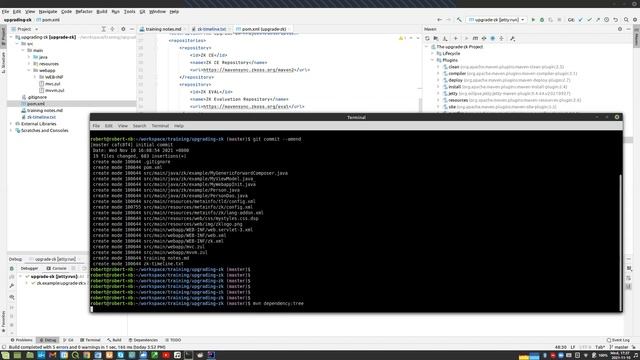640x360 pixels.
Task: Open Search menu in Terminal window
Action: (x=139, y=126)
